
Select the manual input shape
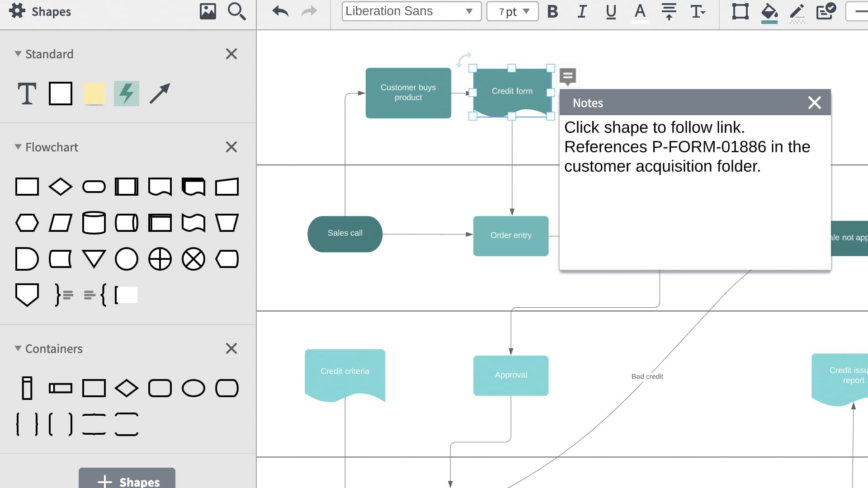tap(227, 187)
